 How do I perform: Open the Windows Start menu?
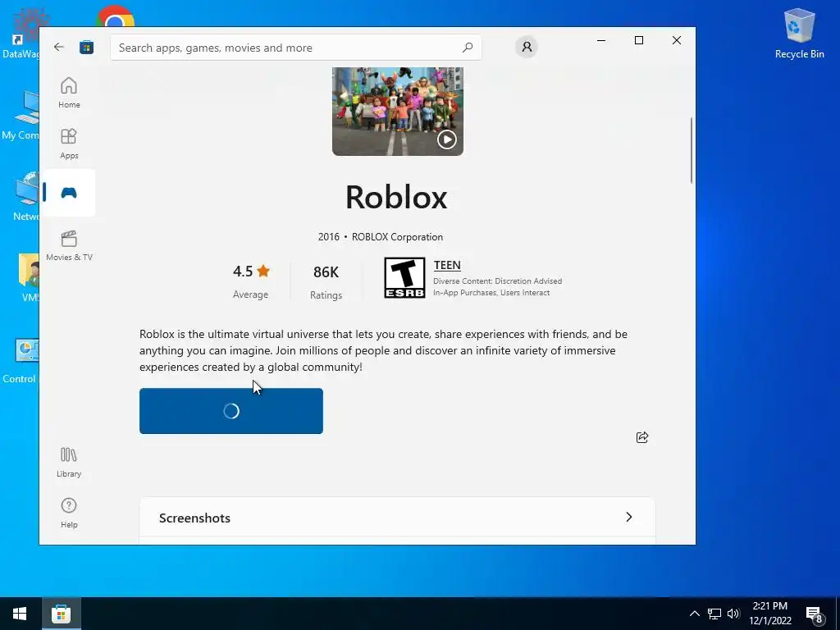click(x=20, y=614)
